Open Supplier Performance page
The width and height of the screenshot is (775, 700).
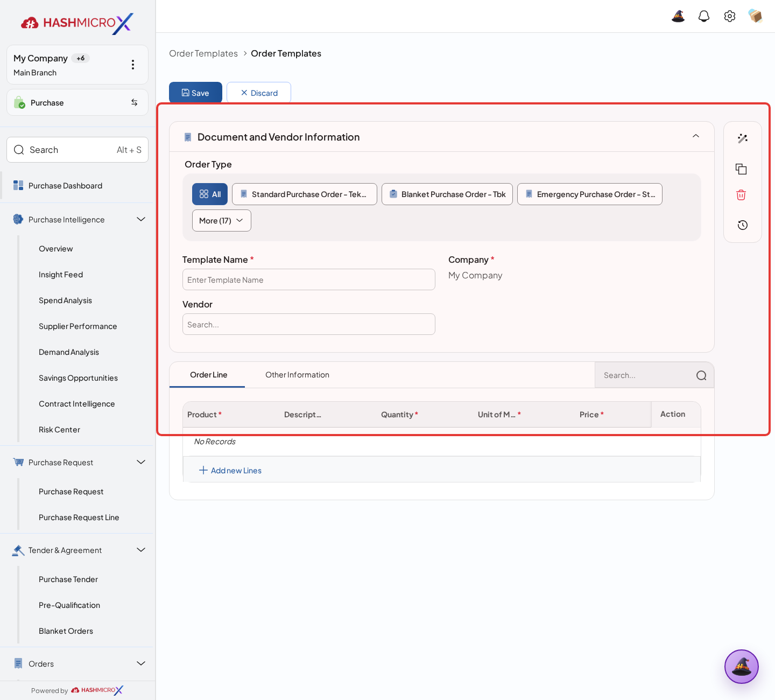point(77,326)
